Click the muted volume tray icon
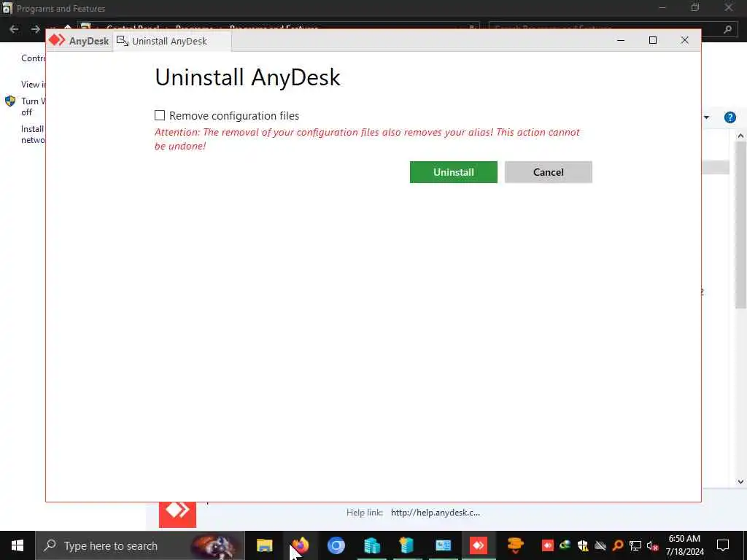747x560 pixels. pos(652,545)
